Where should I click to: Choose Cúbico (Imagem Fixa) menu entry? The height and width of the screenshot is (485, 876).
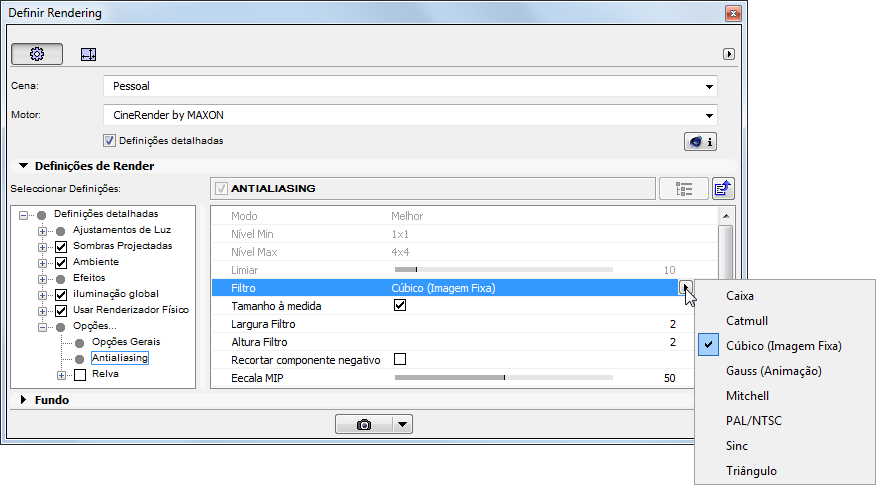click(x=785, y=346)
